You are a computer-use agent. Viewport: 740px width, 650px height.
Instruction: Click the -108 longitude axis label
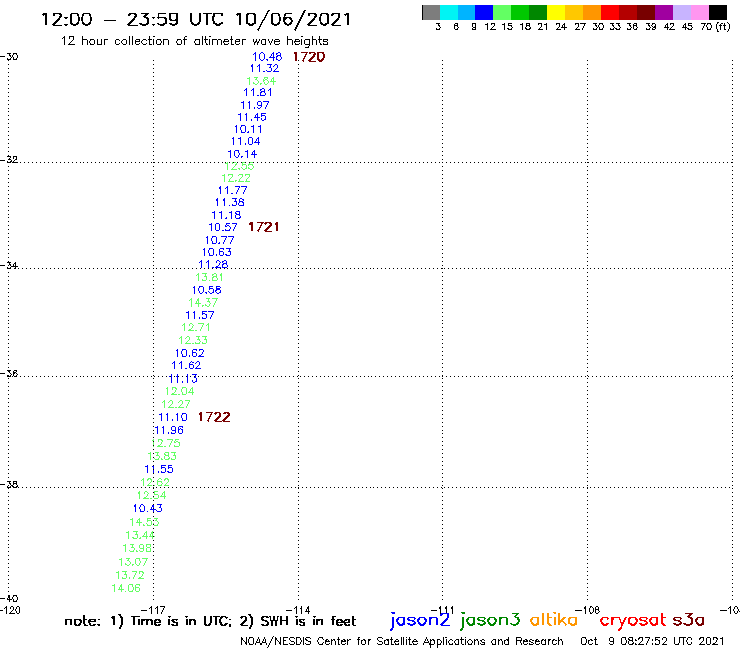pyautogui.click(x=587, y=610)
